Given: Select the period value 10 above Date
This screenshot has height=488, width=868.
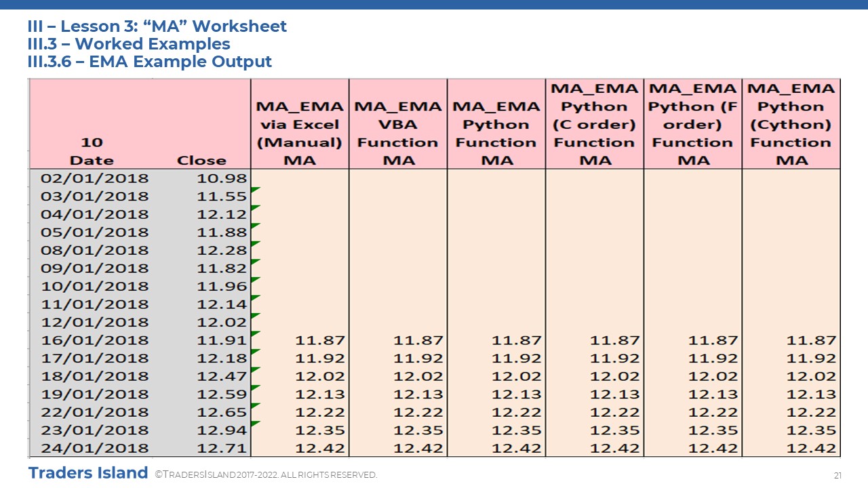Looking at the screenshot, I should pyautogui.click(x=92, y=142).
